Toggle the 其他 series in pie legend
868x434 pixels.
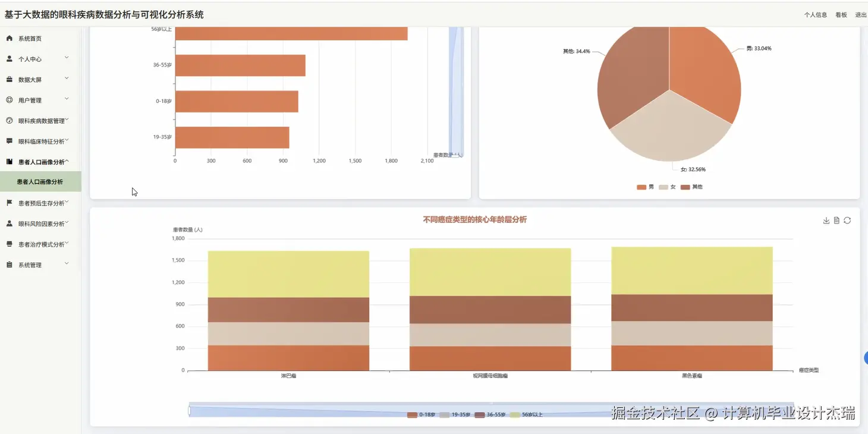[691, 187]
